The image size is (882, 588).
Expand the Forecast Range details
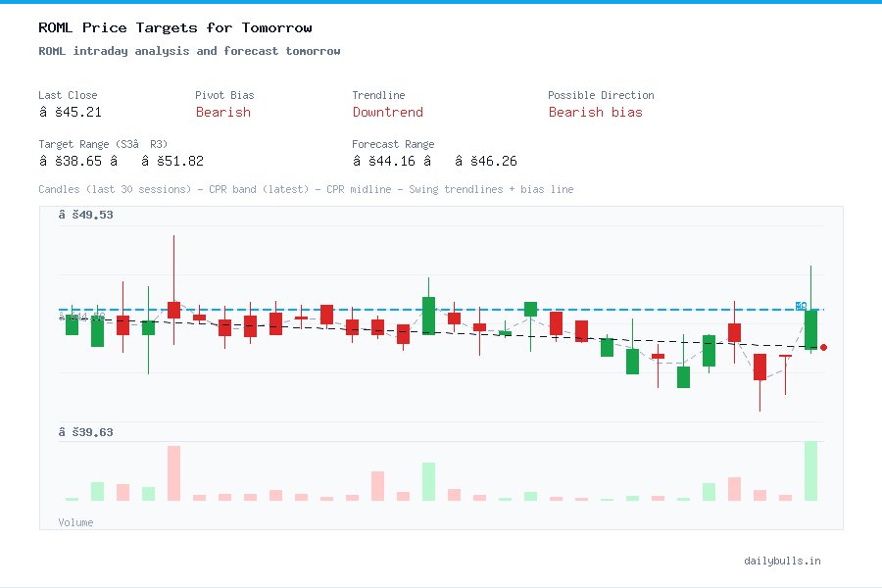393,144
